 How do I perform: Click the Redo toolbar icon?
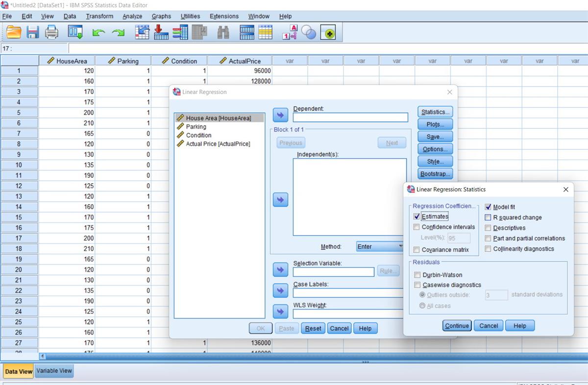(118, 32)
